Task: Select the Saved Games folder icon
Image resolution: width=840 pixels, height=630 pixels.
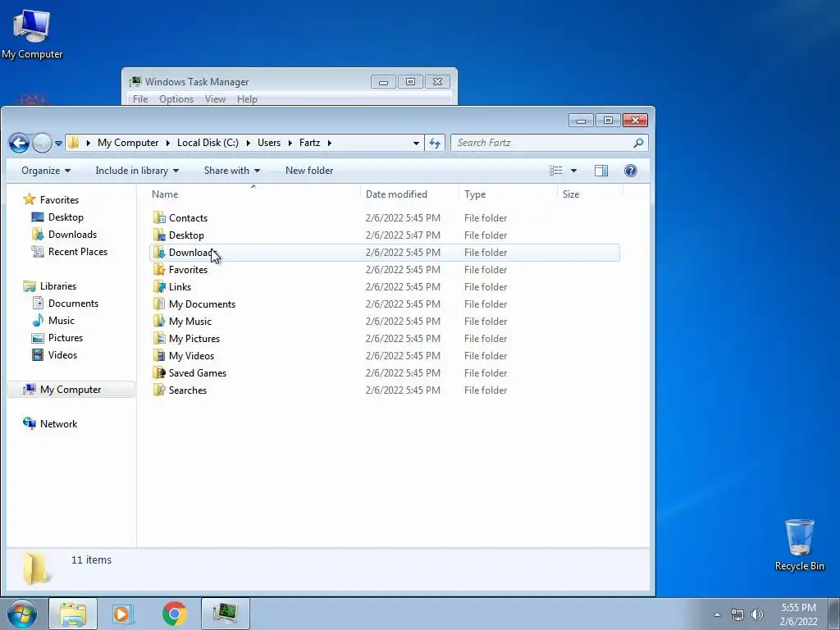Action: pyautogui.click(x=159, y=373)
